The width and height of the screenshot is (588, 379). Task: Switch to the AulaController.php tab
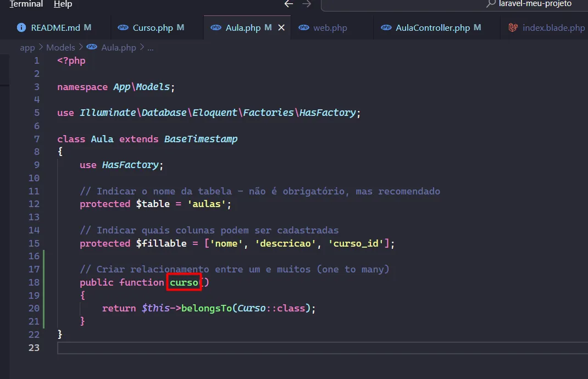coord(432,27)
